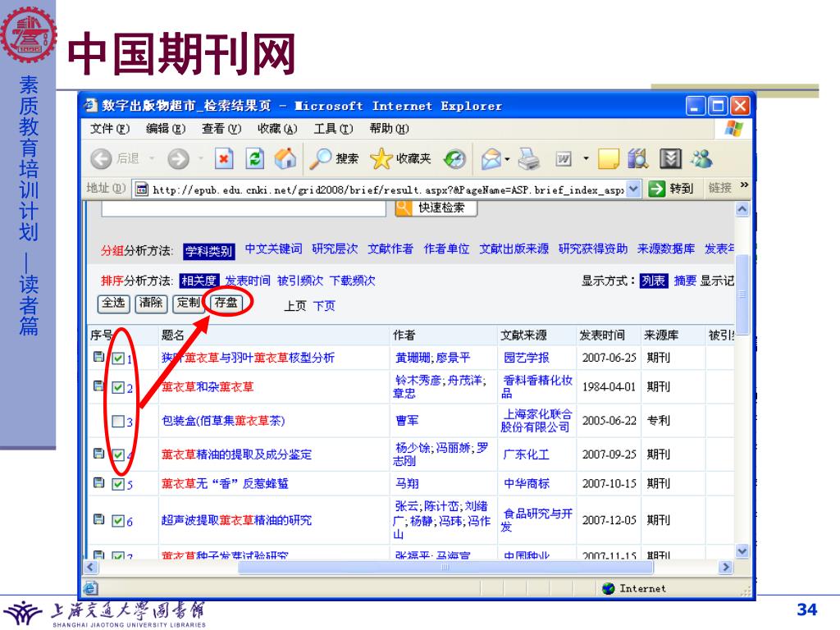Sort results by 发表时间

248,281
